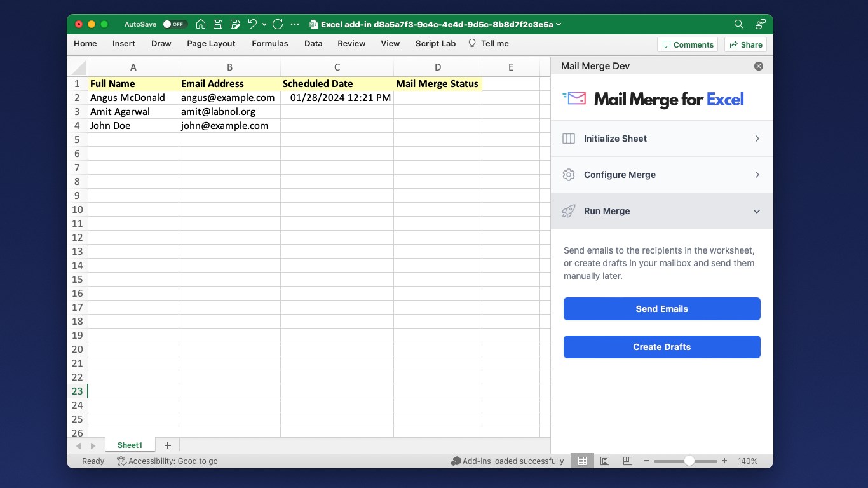This screenshot has height=488, width=868.
Task: Click the Share button
Action: [x=746, y=44]
